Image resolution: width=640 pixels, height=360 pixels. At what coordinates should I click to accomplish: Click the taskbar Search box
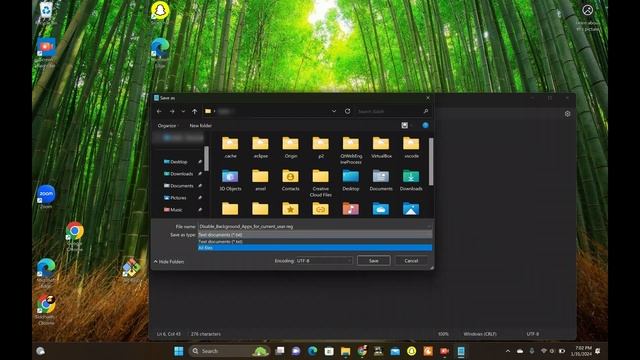[x=229, y=351]
